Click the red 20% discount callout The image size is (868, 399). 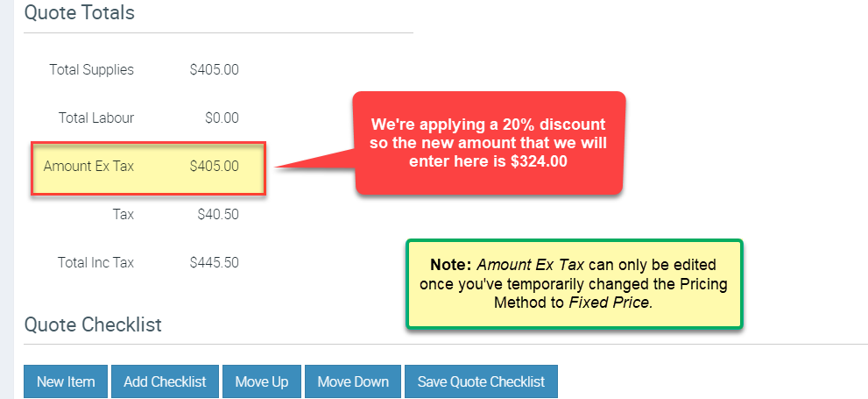click(x=488, y=142)
